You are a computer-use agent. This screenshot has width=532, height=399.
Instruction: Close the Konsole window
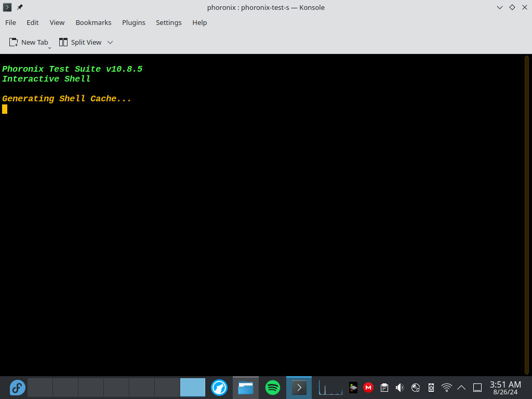coord(525,7)
